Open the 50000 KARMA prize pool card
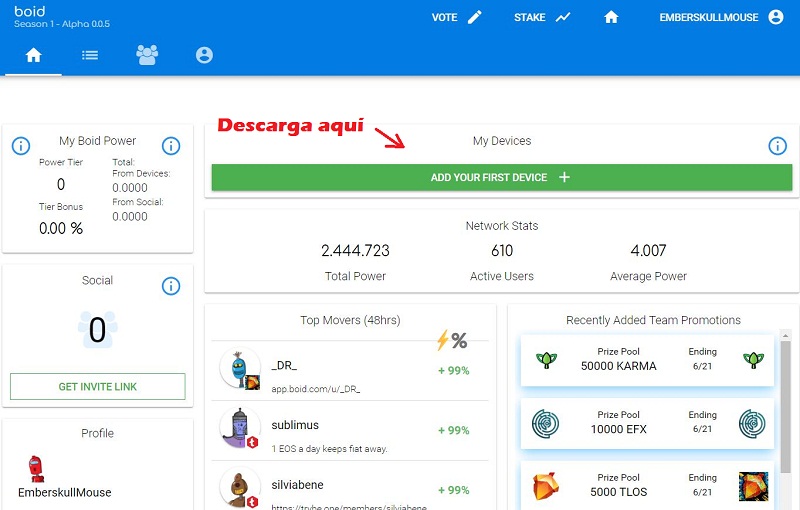Image resolution: width=800 pixels, height=510 pixels. (647, 360)
